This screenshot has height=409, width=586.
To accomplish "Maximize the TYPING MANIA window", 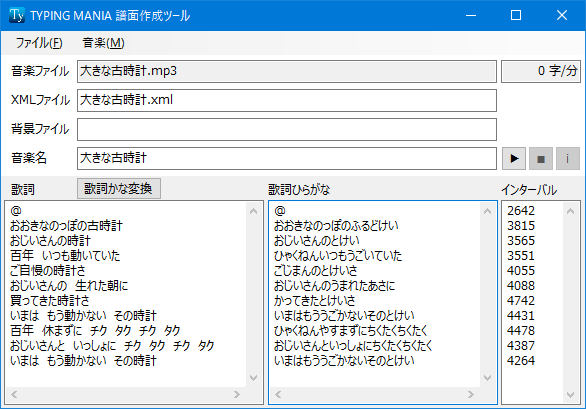I will [516, 15].
